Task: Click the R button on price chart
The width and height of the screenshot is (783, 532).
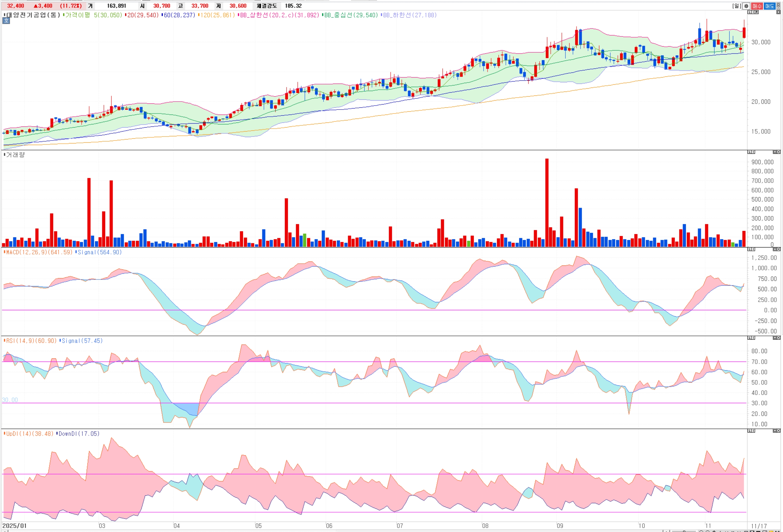Action: pyautogui.click(x=757, y=12)
